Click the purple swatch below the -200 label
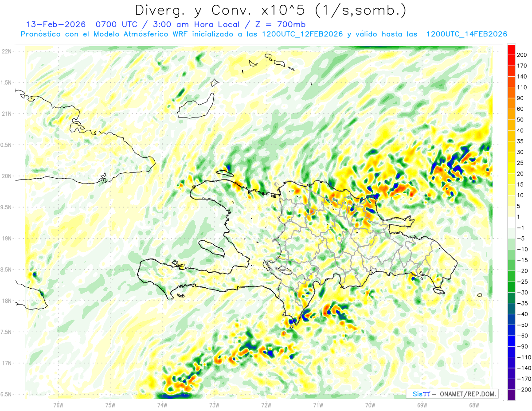 click(512, 395)
